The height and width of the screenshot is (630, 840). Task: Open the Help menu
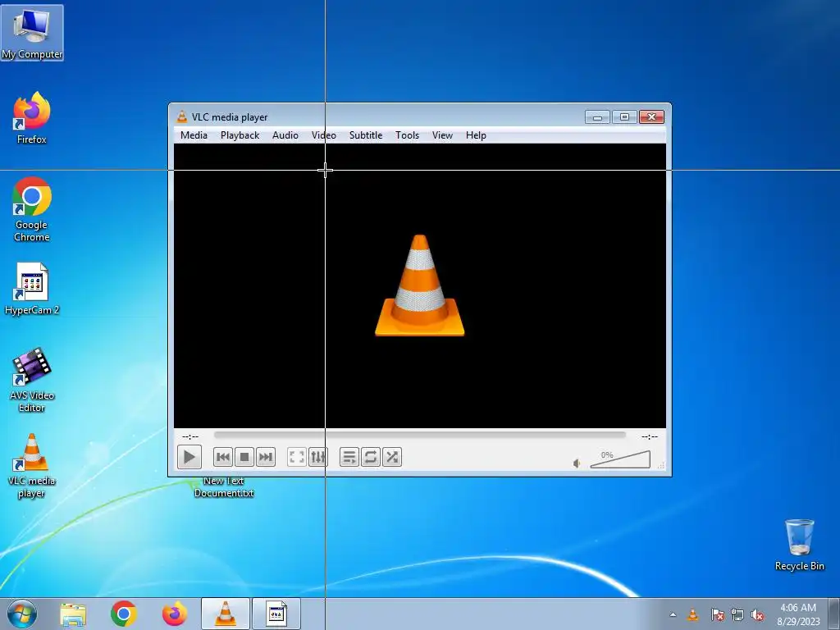pyautogui.click(x=476, y=135)
